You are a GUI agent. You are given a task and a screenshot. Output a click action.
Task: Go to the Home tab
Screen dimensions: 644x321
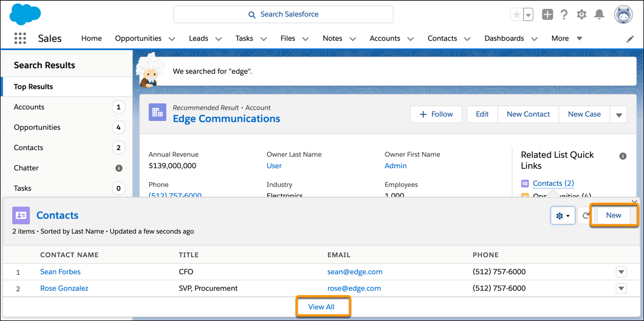[91, 38]
